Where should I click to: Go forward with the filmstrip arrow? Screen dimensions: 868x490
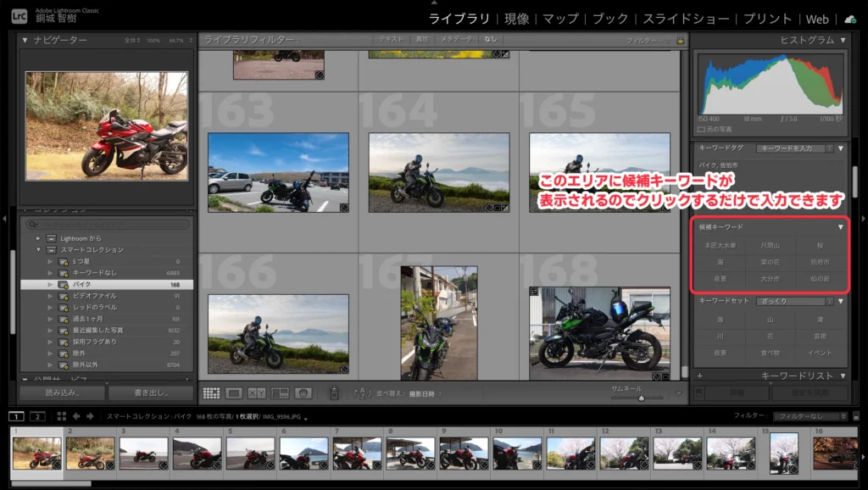coord(90,416)
